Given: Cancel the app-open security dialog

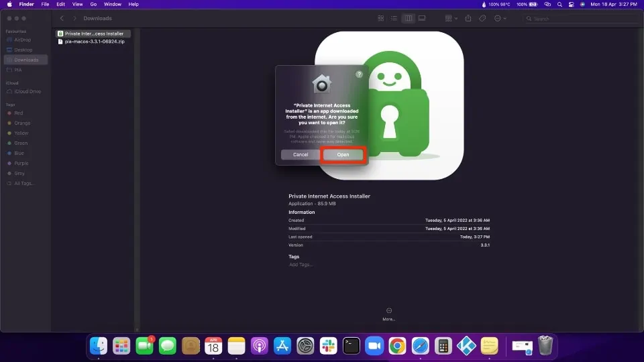Looking at the screenshot, I should click(301, 155).
